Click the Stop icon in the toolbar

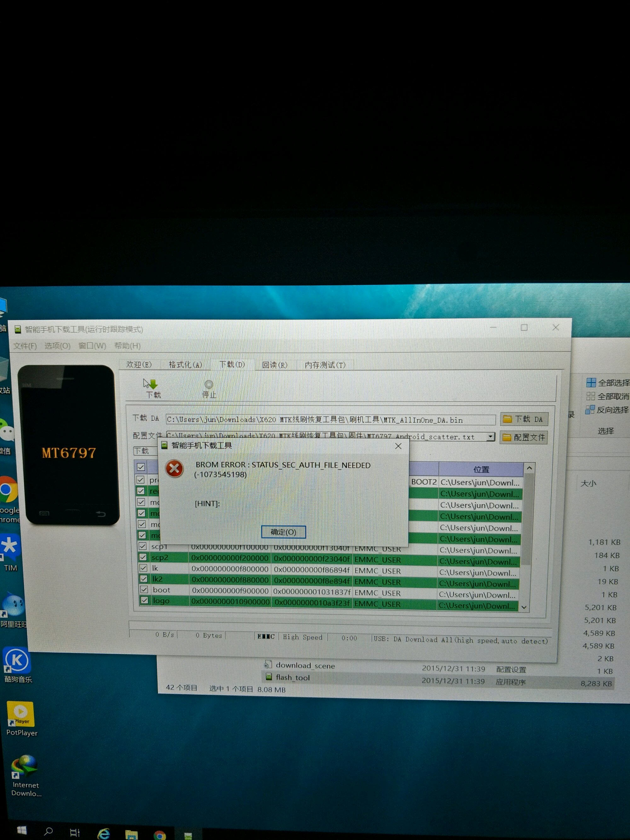pyautogui.click(x=209, y=385)
